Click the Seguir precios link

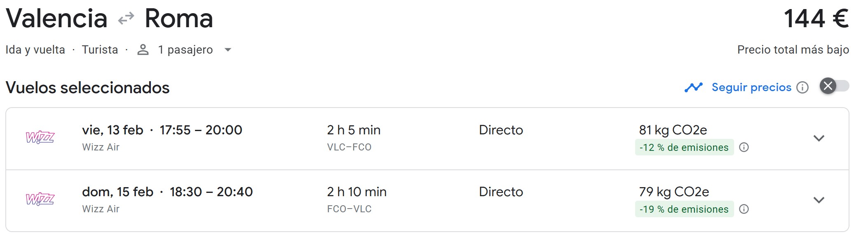[751, 87]
